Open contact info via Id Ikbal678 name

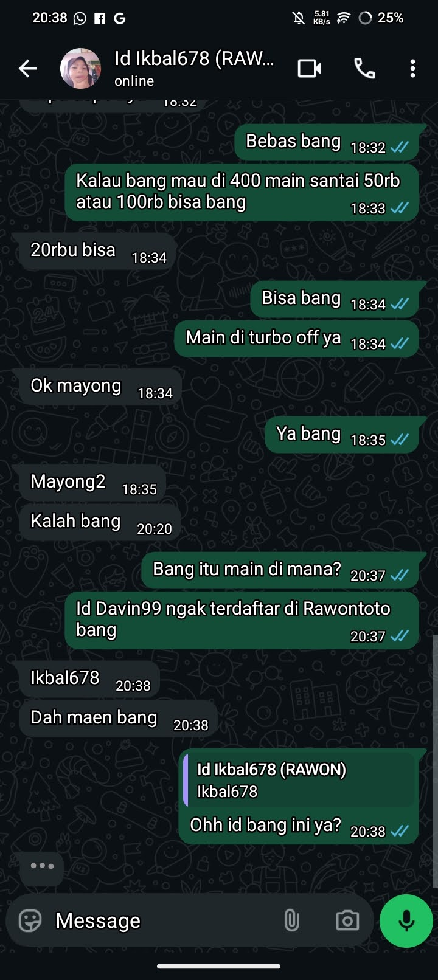[194, 59]
